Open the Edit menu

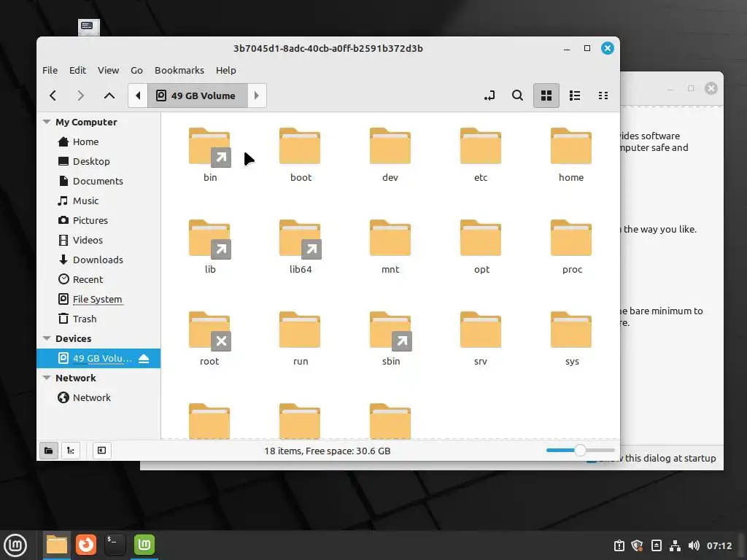77,71
